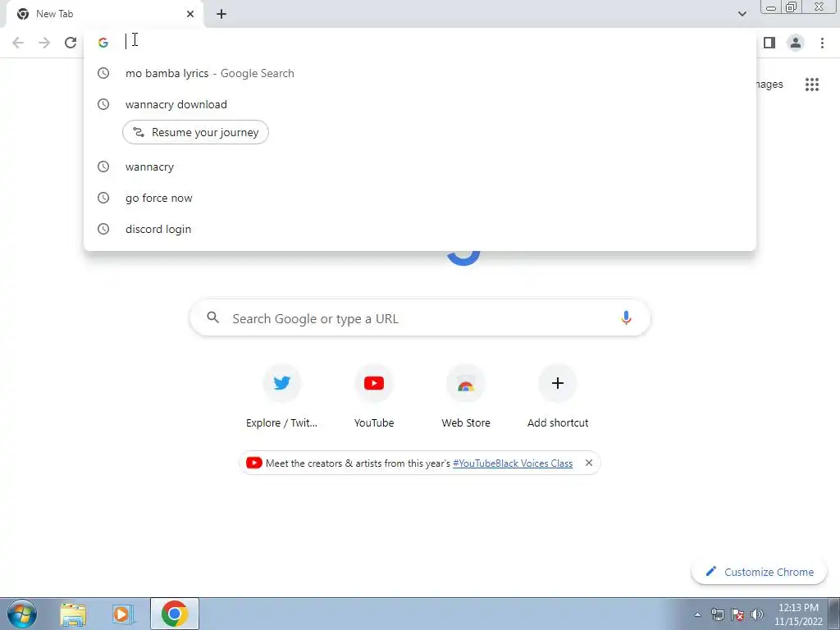Click the Search Google or type URL box
840x630 pixels.
[x=420, y=318]
